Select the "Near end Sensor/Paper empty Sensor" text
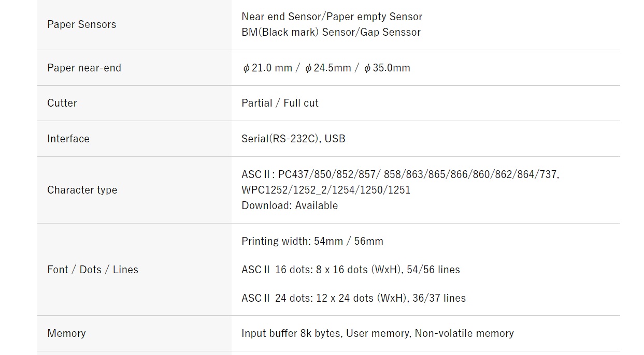Viewport: 644px width, 355px height. [332, 17]
